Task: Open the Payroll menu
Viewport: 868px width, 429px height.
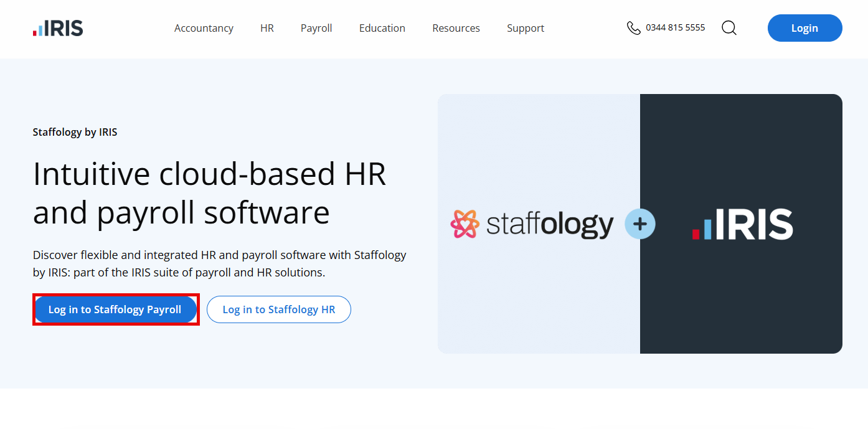Action: point(316,28)
